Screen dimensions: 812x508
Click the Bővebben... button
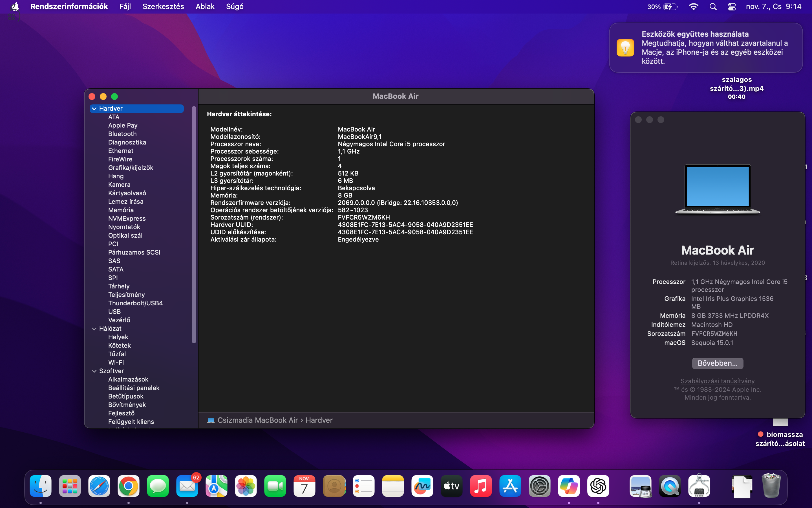click(718, 363)
